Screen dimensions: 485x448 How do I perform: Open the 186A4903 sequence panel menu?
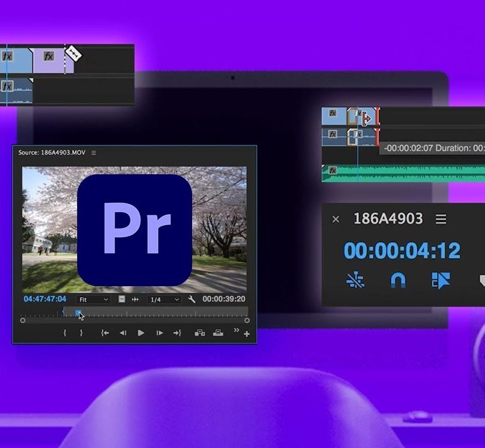(441, 219)
